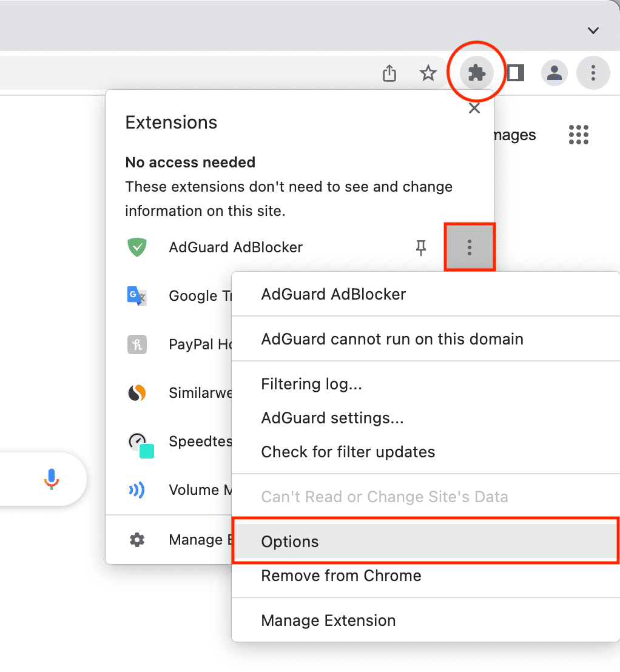This screenshot has height=672, width=620.
Task: Close the Extensions popup
Action: [474, 108]
